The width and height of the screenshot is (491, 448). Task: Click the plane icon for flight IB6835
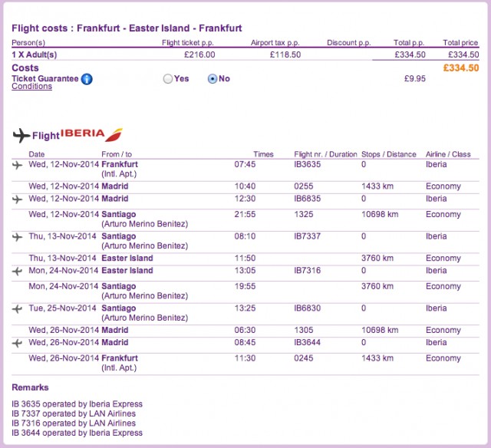point(17,199)
